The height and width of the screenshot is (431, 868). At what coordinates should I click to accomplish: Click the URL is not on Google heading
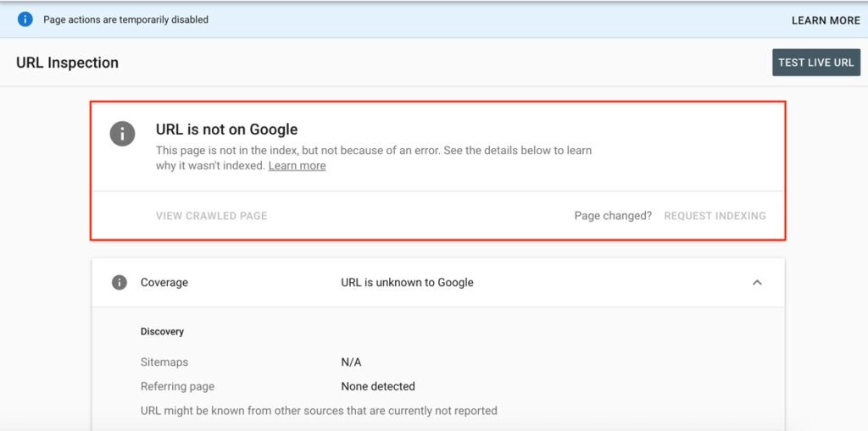click(x=226, y=130)
